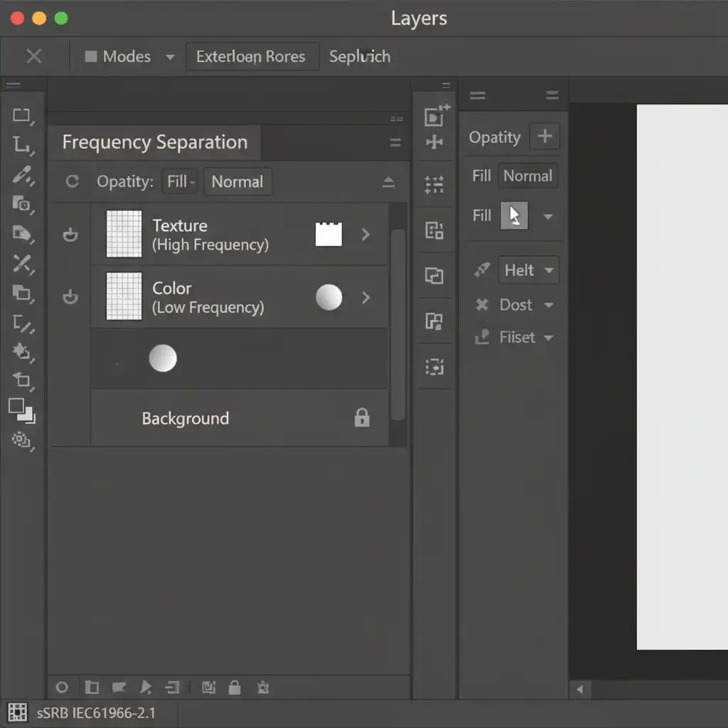Screen dimensions: 728x728
Task: Click the lock icon in layers footer
Action: 234,687
